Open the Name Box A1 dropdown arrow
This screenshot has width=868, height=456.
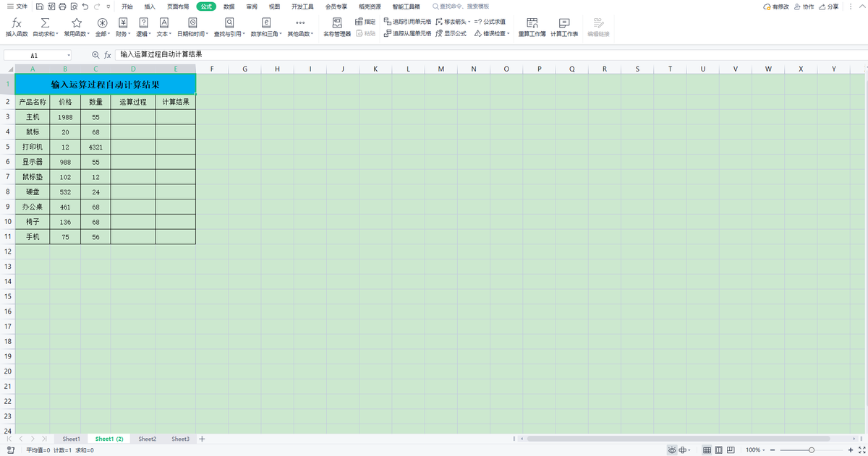point(69,55)
